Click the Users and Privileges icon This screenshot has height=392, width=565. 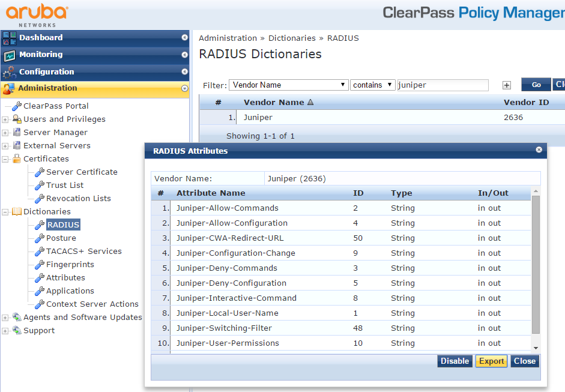point(17,119)
